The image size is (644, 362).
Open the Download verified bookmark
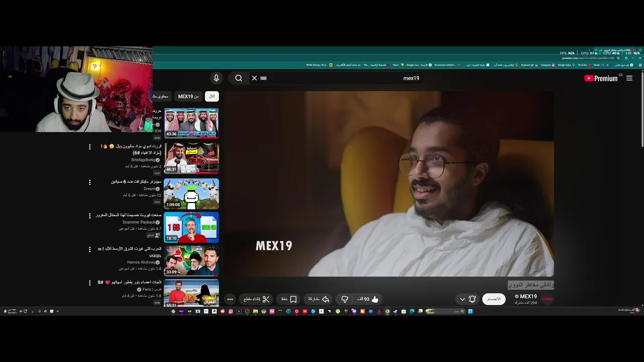[x=447, y=65]
